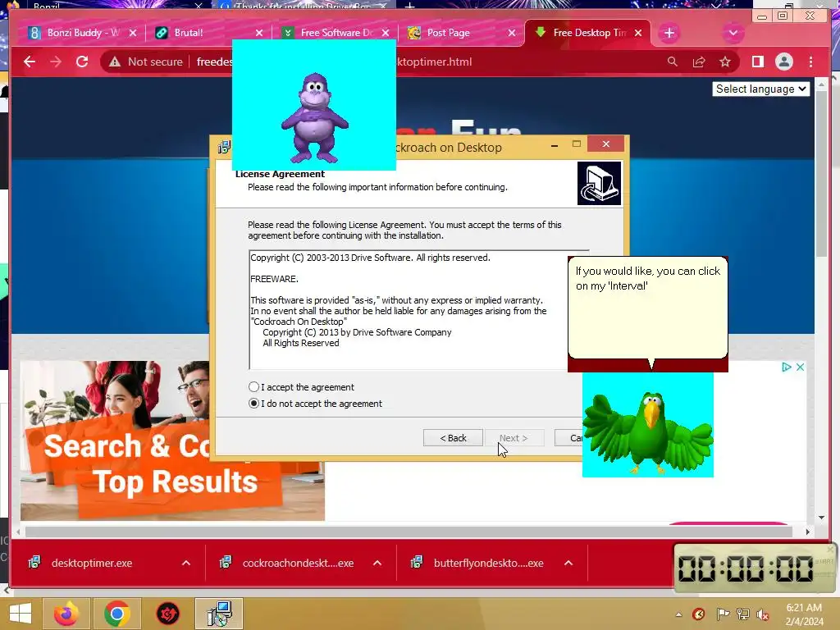Click the parrot's speech bubble
840x630 pixels.
point(648,308)
